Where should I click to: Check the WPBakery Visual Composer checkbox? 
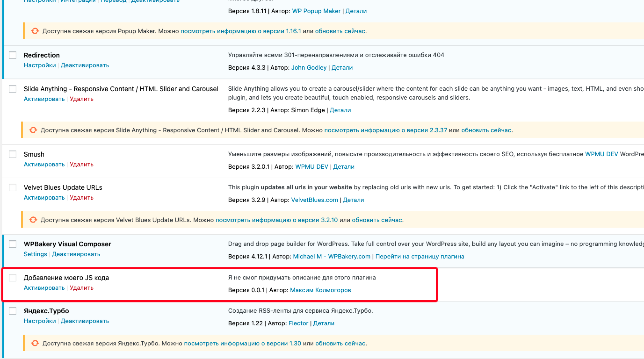coord(13,244)
